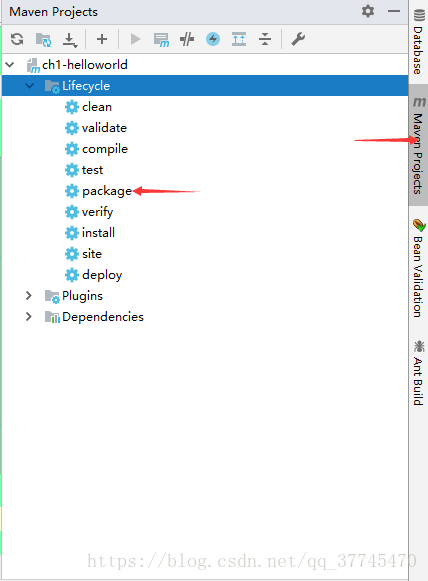Click the Plugins folder label
This screenshot has width=428, height=581.
[x=82, y=296]
